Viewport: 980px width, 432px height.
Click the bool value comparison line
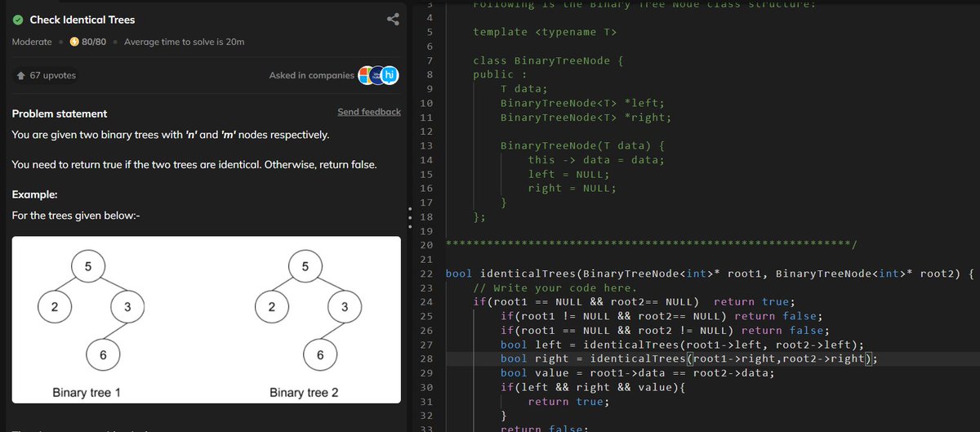pos(637,373)
